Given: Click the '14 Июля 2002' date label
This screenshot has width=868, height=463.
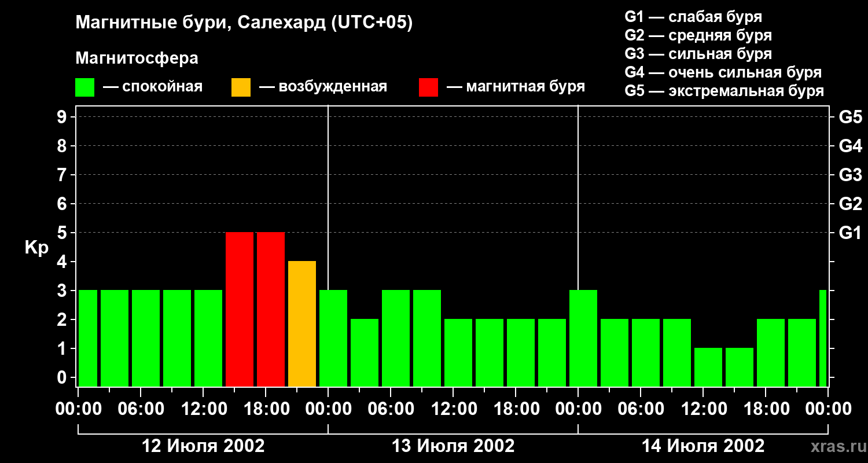Looking at the screenshot, I should pos(703,446).
